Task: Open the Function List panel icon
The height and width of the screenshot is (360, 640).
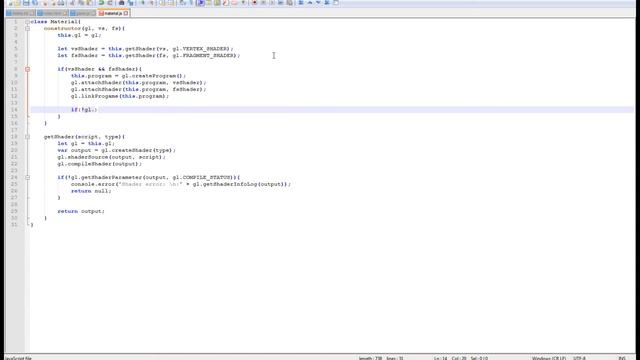Action: click(226, 3)
